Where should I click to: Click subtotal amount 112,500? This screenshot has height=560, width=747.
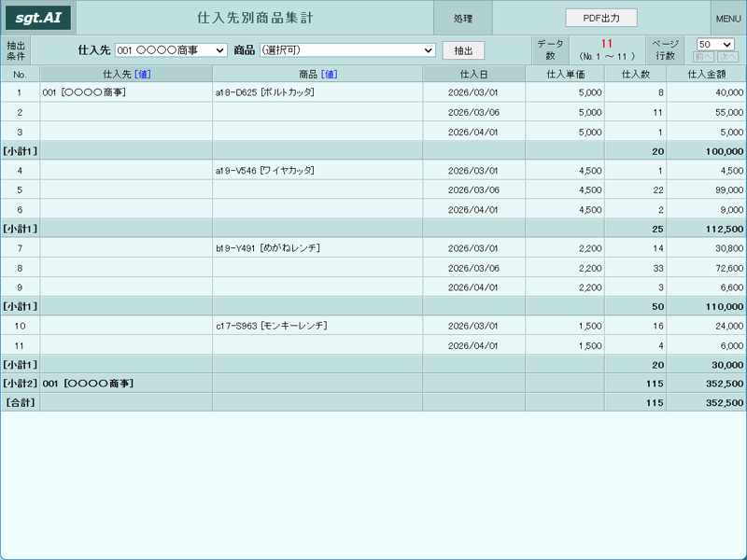pos(725,229)
